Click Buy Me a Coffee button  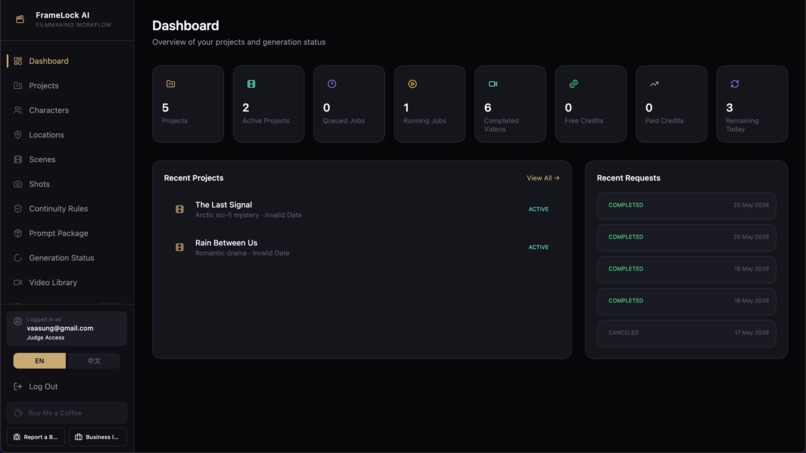click(x=67, y=413)
